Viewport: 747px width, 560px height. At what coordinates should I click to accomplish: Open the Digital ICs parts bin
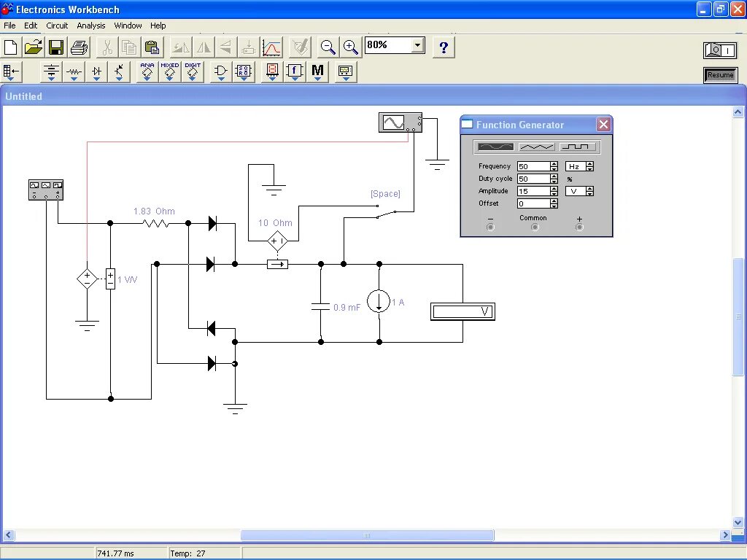(193, 72)
